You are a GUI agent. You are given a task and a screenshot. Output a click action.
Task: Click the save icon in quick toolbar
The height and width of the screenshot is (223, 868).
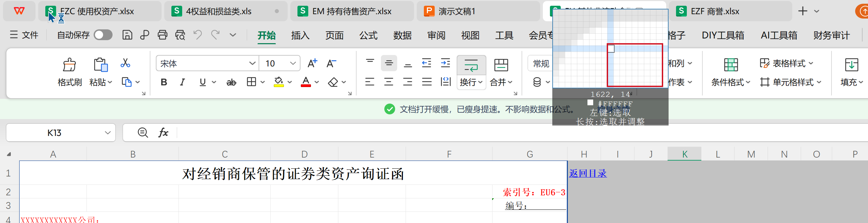pyautogui.click(x=127, y=35)
